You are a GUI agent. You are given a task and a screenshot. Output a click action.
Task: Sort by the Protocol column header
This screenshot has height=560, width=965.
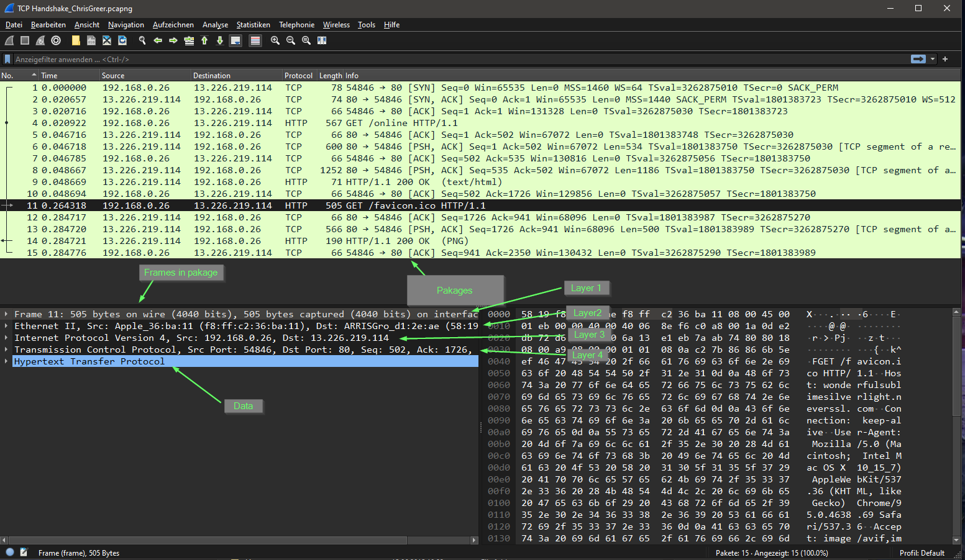300,75
